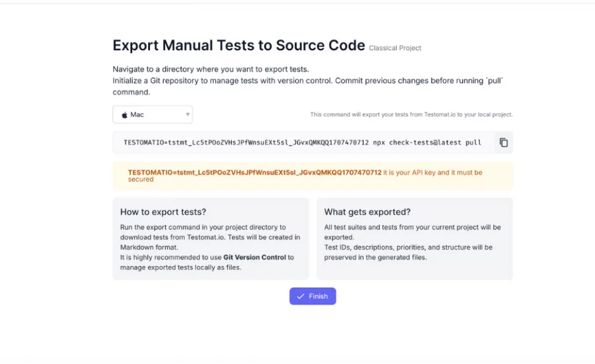Click the 'Run the export command' description text

pos(203,227)
